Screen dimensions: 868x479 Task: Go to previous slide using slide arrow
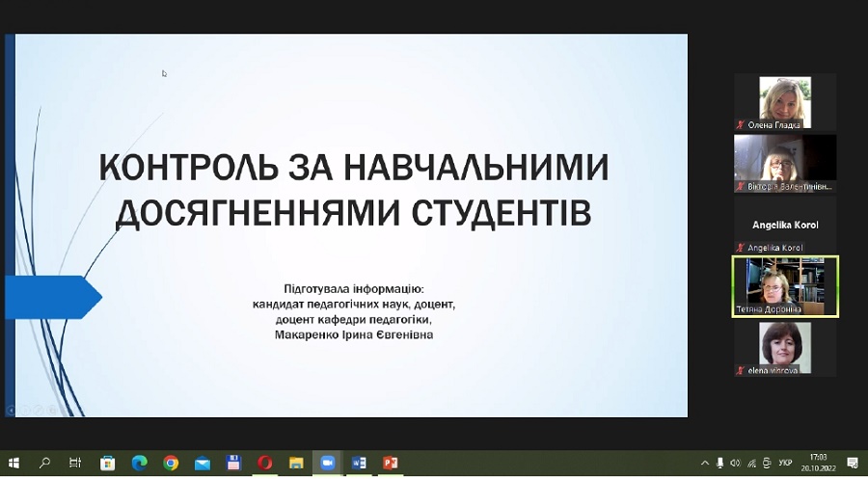tap(12, 410)
